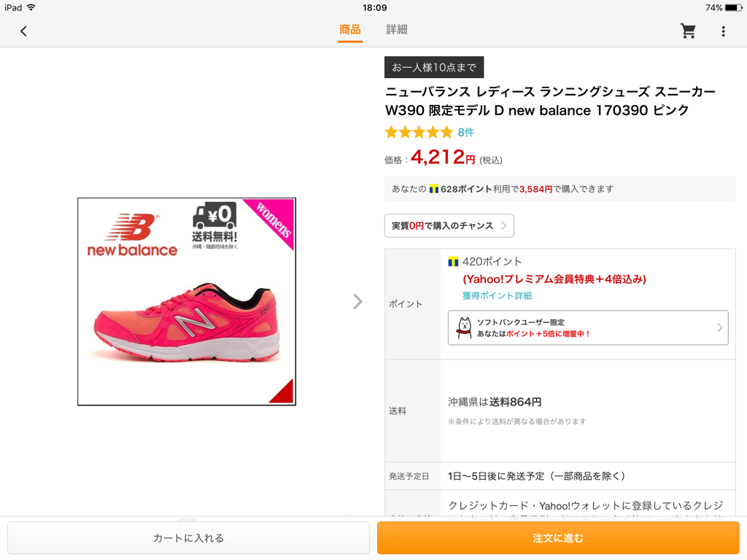Expand the 実質0円で購入のチャンス option

pyautogui.click(x=449, y=226)
